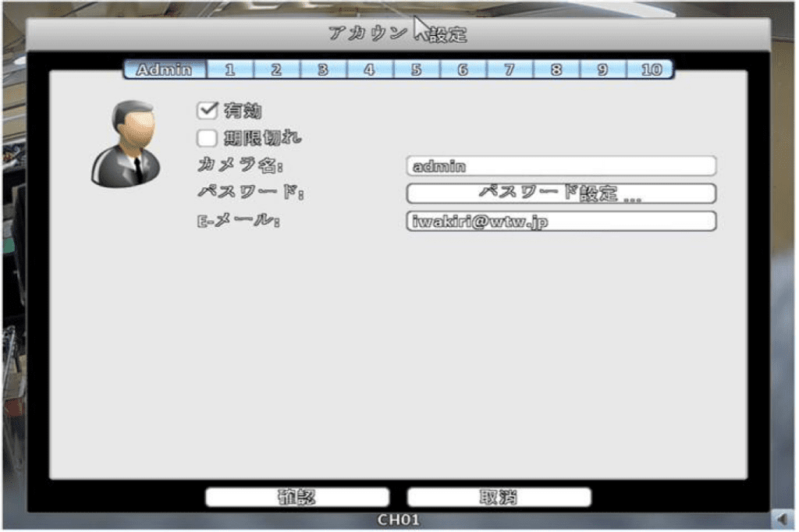The width and height of the screenshot is (799, 532).
Task: Focus the admin name input field
Action: (x=560, y=166)
